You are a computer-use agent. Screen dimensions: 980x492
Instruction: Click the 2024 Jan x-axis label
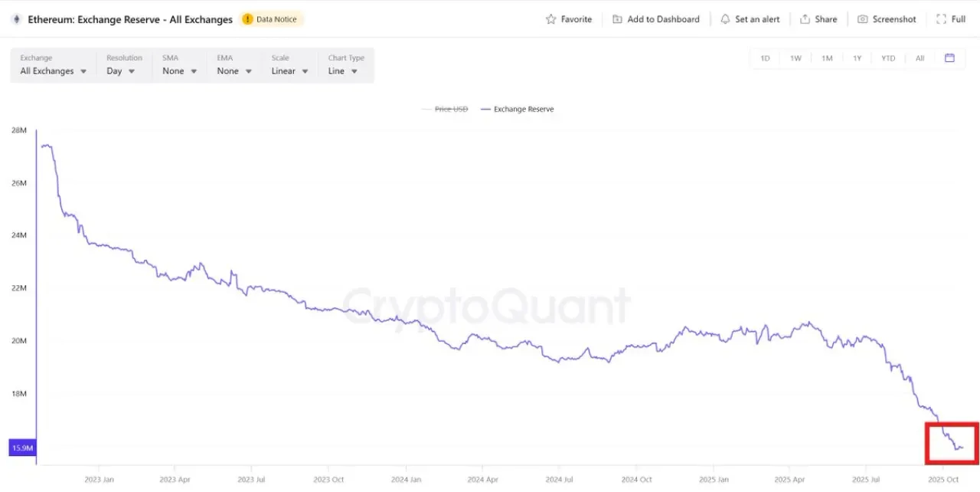(406, 480)
